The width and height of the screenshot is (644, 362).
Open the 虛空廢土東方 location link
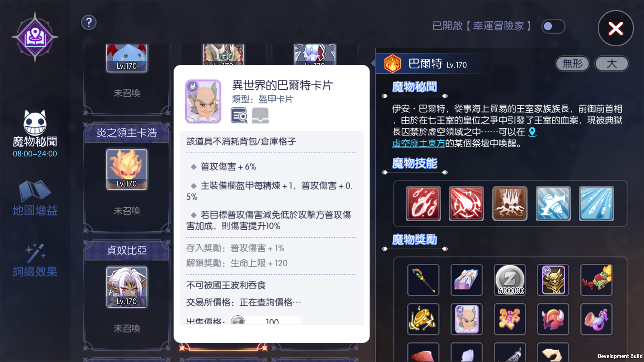point(419,144)
